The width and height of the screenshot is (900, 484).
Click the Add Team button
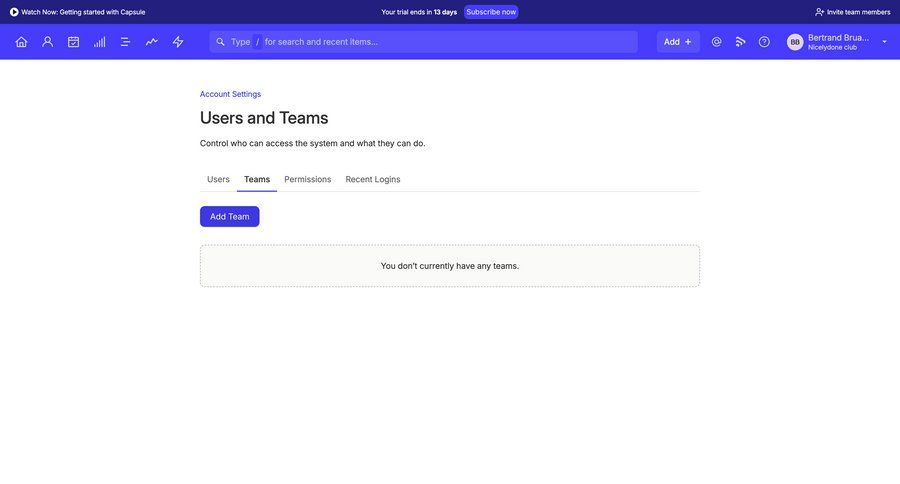point(229,217)
